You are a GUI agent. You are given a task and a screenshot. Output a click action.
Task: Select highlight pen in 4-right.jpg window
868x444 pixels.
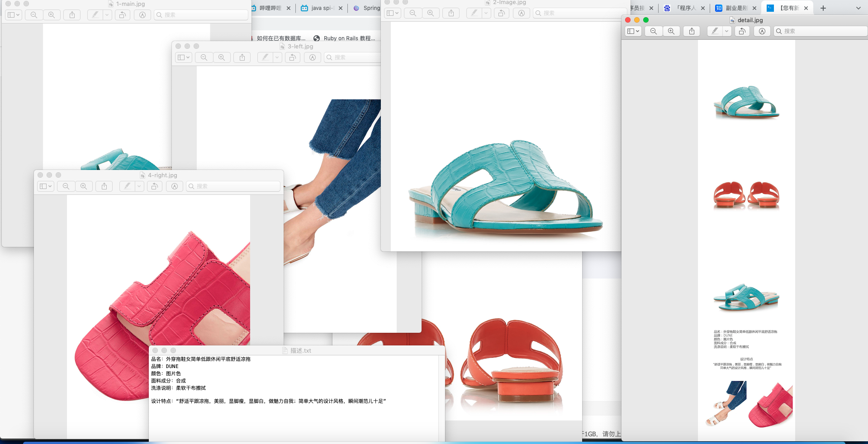point(127,186)
